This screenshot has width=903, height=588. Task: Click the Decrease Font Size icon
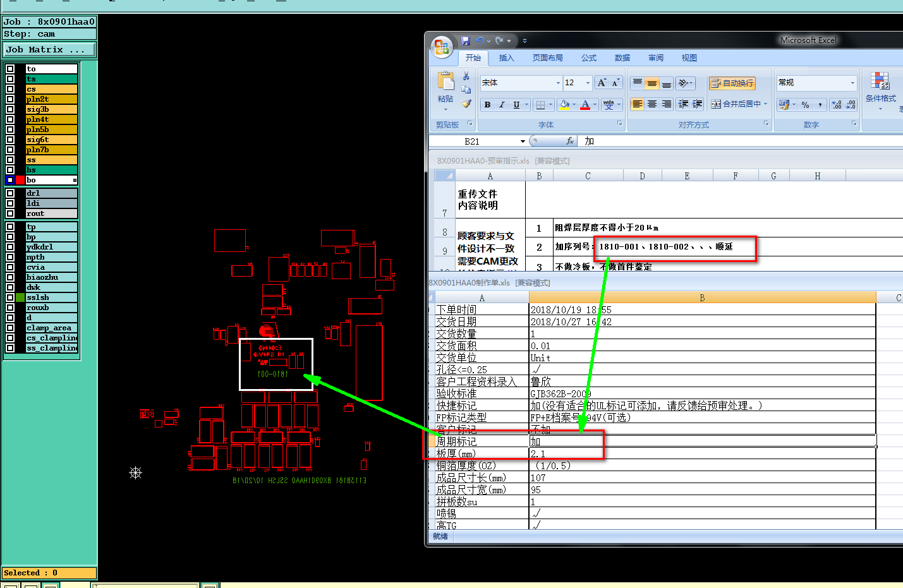coord(615,83)
